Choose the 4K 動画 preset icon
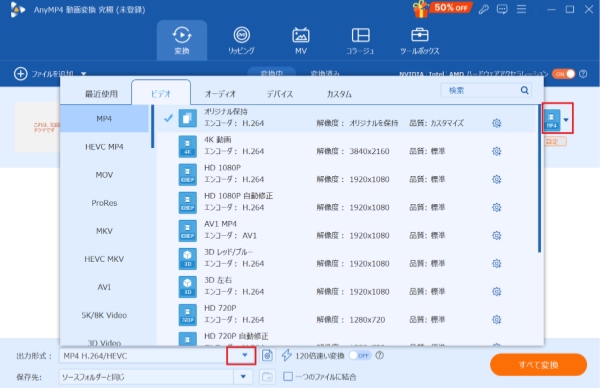The height and width of the screenshot is (388, 600). (x=188, y=146)
